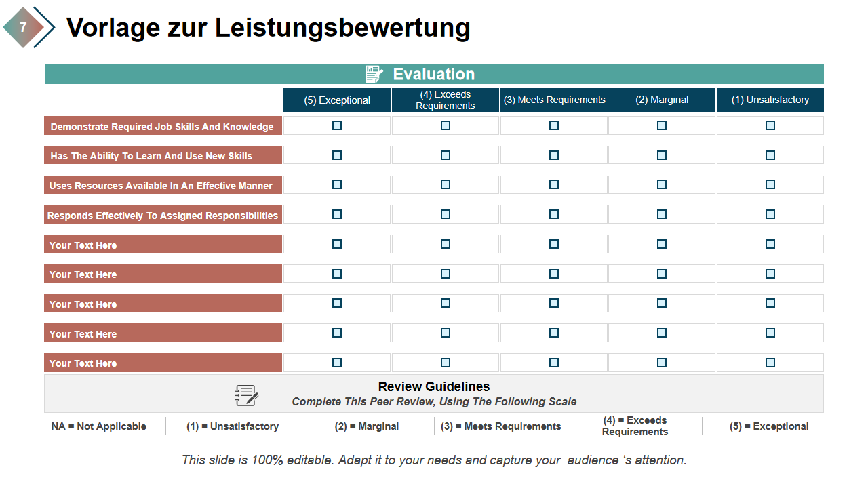
Task: Mark Exceptional for Uses Resources Available row
Action: pyautogui.click(x=337, y=184)
